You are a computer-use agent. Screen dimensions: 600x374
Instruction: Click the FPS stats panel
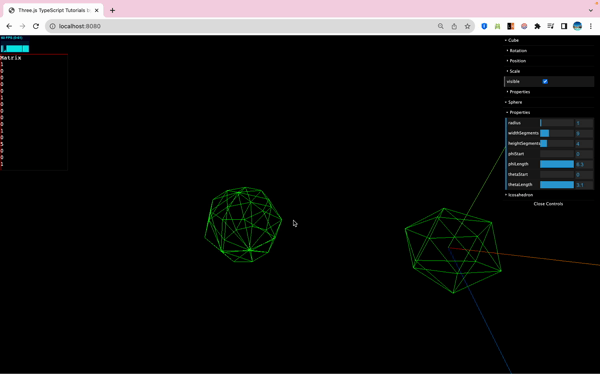tap(15, 44)
